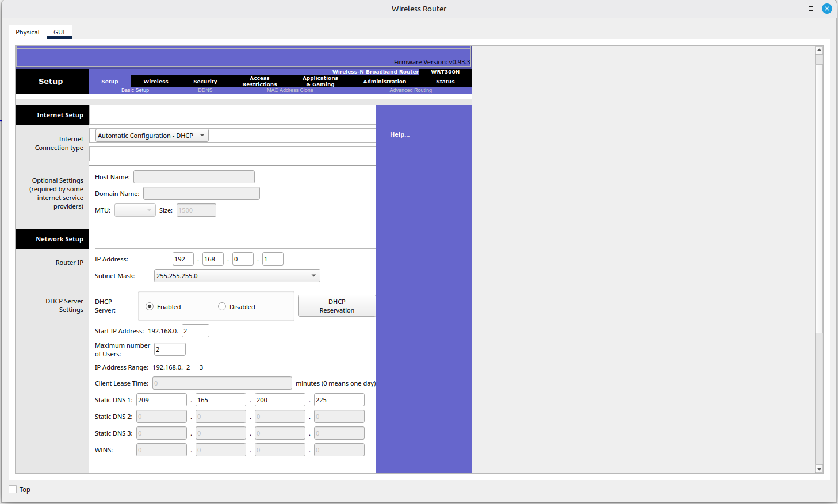Toggle the Top checkbox
This screenshot has width=838, height=504.
13,490
